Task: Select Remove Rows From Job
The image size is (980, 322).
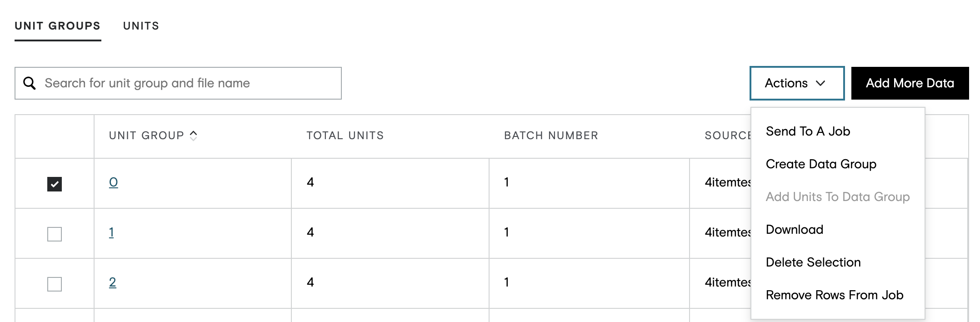Action: pos(835,295)
